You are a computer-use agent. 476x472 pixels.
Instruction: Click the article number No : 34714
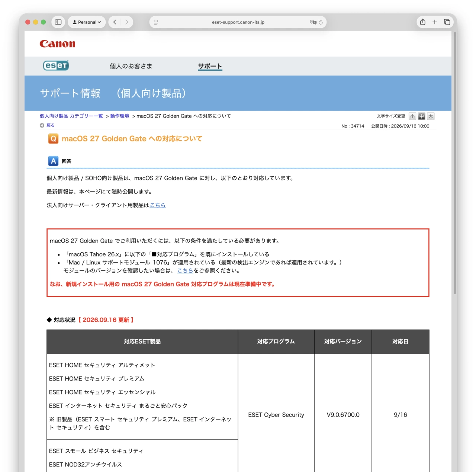click(353, 126)
